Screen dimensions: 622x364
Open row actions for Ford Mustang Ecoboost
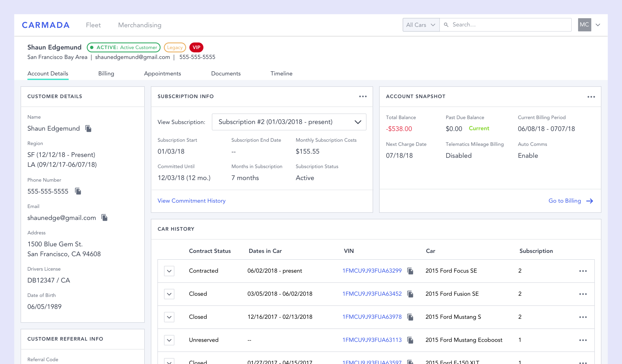point(583,340)
